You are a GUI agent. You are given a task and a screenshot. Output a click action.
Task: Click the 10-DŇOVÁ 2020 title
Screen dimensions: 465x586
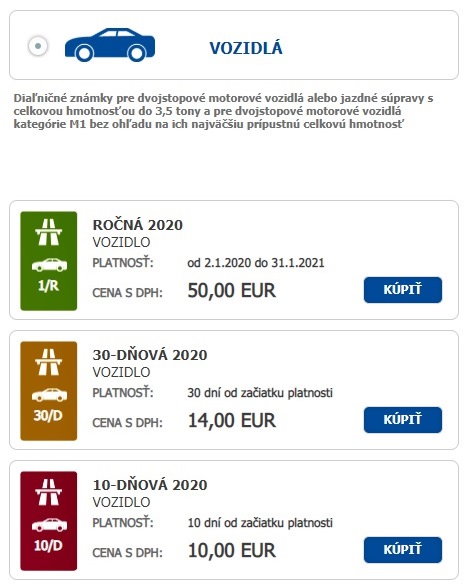coord(150,485)
